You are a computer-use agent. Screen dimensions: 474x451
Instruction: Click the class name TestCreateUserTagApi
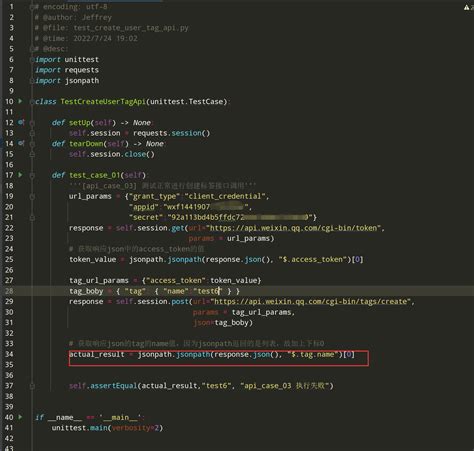click(x=103, y=102)
